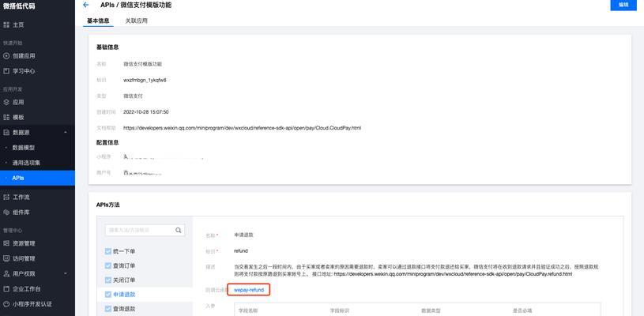Screen dimensions: 644x316
Task: Click the 模板 grid icon
Action: [6, 118]
